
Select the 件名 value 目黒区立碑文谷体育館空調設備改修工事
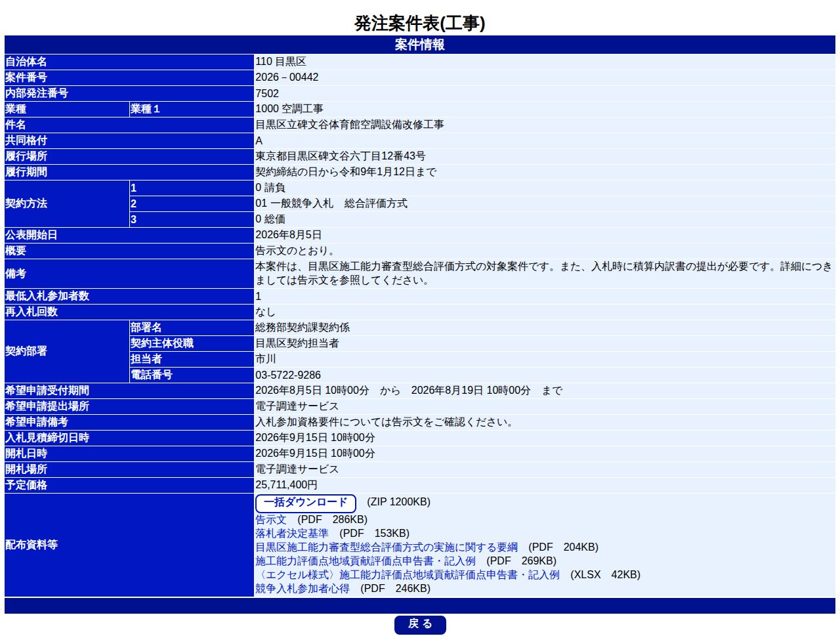pos(350,125)
